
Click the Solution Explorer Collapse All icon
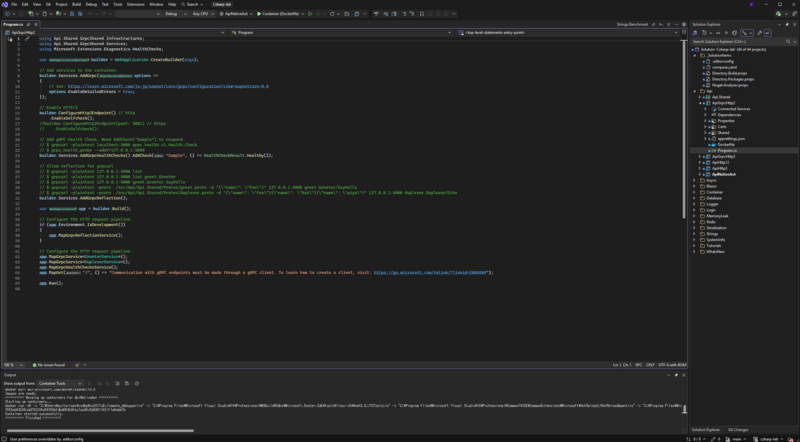pyautogui.click(x=726, y=33)
